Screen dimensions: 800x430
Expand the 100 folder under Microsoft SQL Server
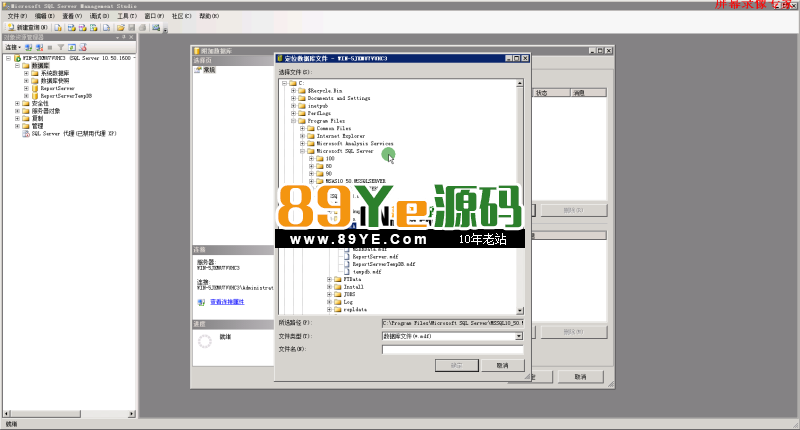tap(311, 159)
